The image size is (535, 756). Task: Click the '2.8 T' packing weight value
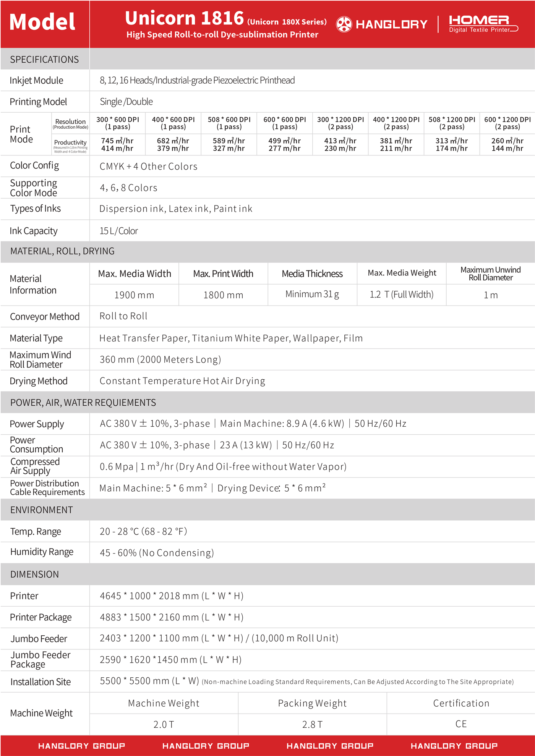312,724
